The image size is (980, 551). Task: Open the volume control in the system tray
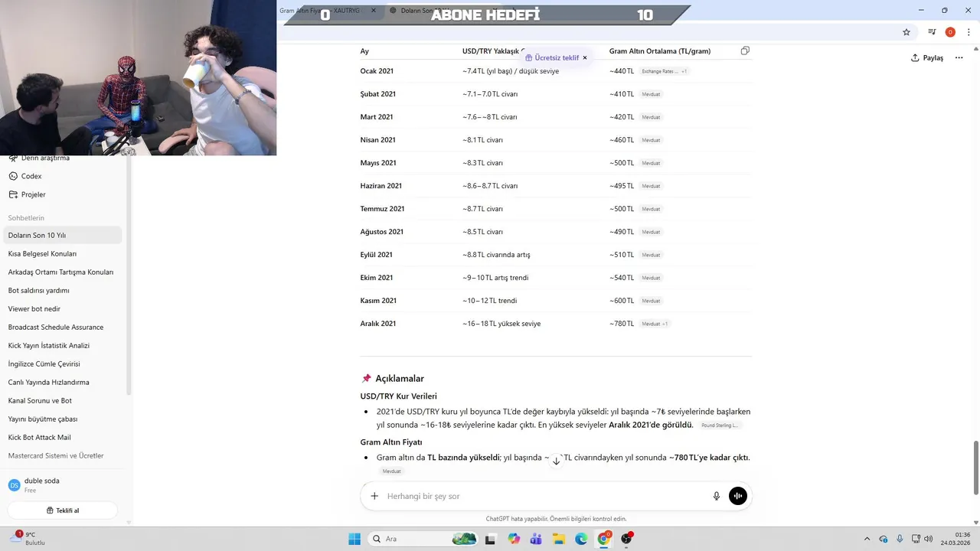pos(928,539)
